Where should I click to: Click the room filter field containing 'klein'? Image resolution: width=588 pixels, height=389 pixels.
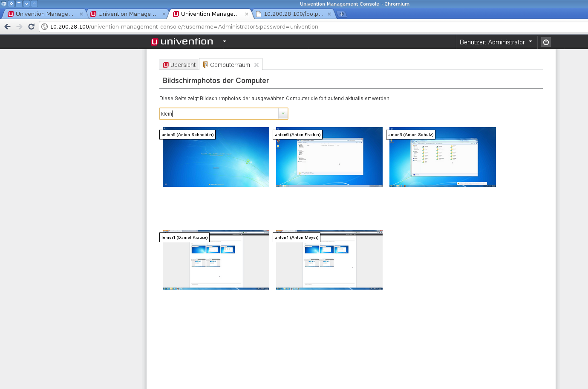[219, 113]
